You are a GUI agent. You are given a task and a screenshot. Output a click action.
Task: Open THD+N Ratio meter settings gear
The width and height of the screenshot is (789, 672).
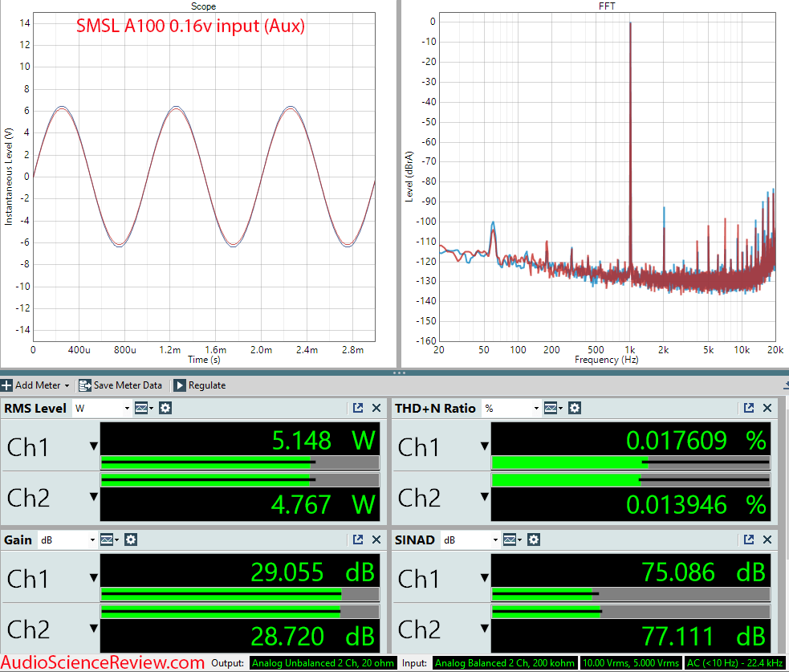pos(575,408)
